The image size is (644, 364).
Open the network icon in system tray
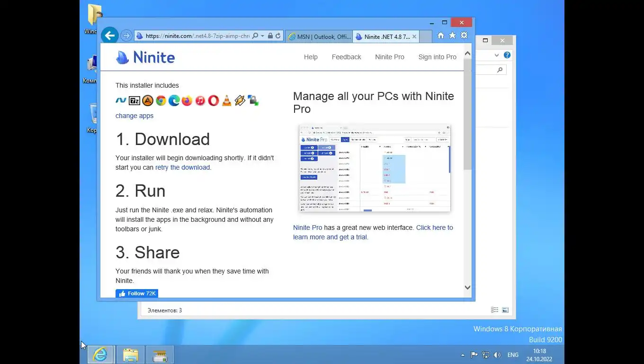tap(486, 355)
